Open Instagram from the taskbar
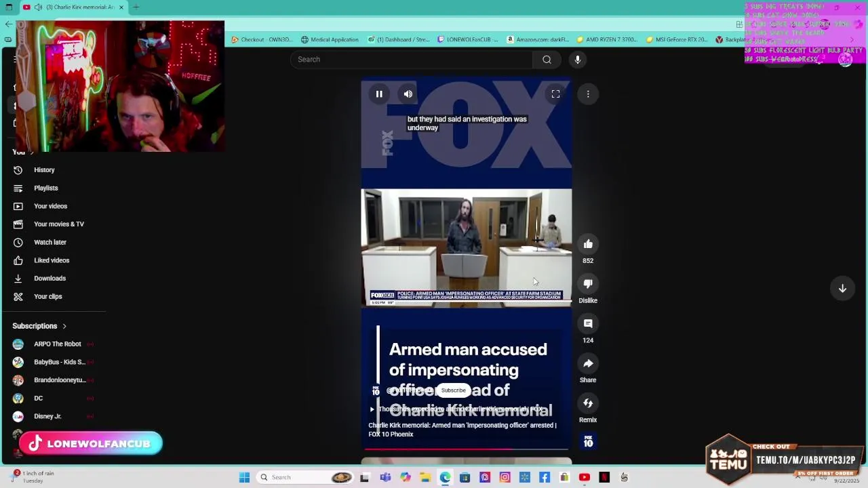The height and width of the screenshot is (488, 868). pyautogui.click(x=505, y=477)
